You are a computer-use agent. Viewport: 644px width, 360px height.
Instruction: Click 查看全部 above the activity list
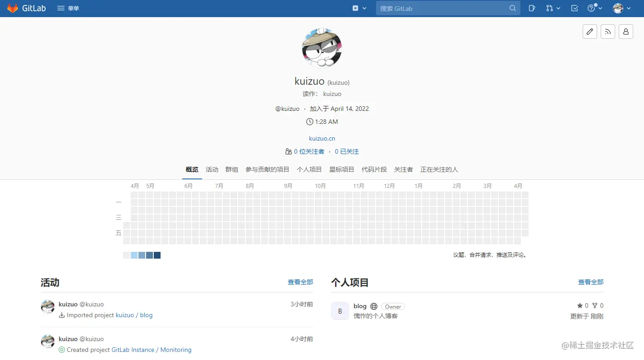(300, 282)
